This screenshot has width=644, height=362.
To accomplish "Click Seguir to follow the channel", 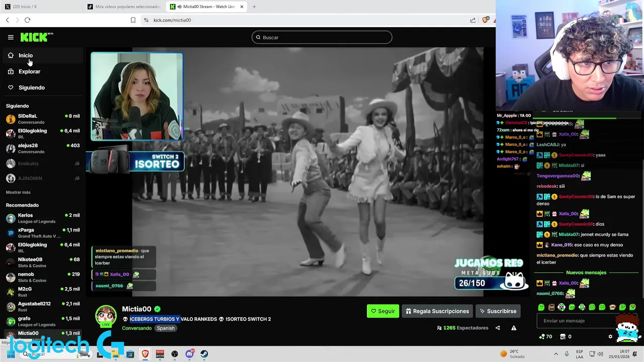I will pyautogui.click(x=383, y=311).
